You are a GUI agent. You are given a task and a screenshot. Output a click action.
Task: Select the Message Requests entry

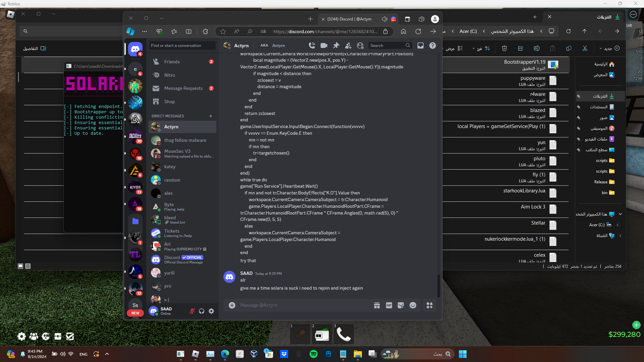click(x=183, y=88)
